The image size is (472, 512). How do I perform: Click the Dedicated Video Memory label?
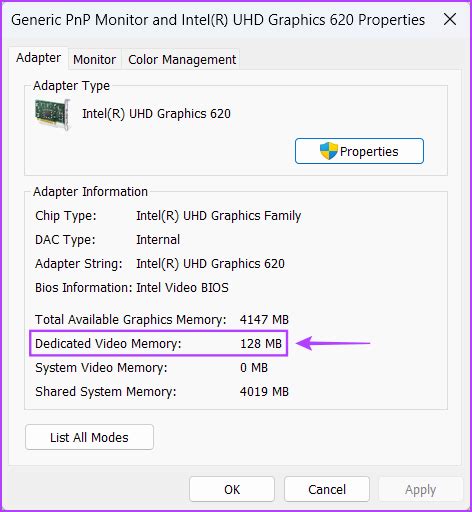[108, 343]
